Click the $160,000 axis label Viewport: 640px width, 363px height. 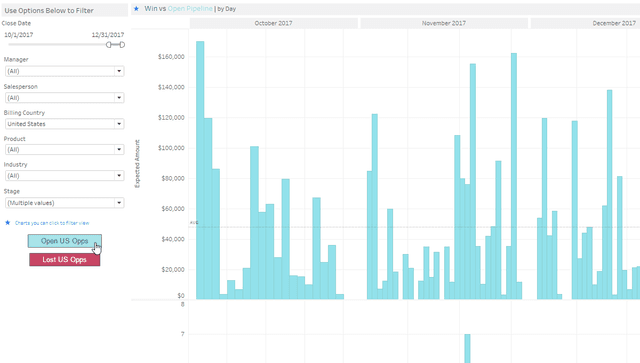pyautogui.click(x=171, y=57)
